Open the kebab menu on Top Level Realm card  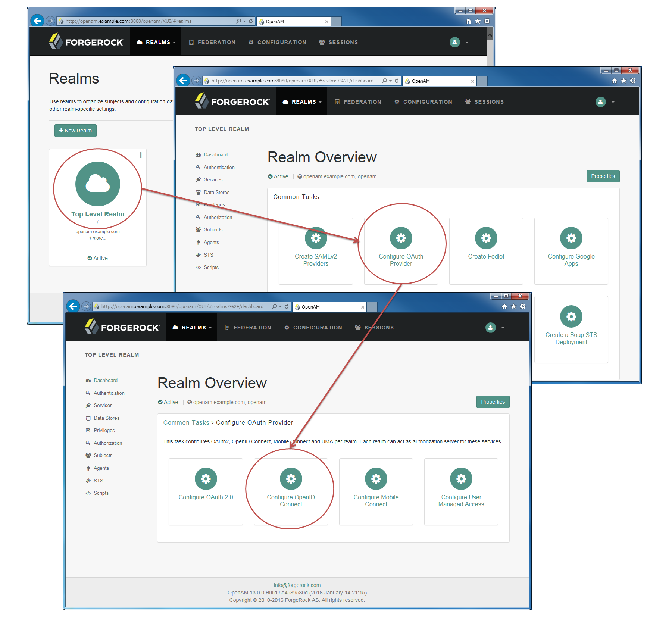click(x=141, y=155)
